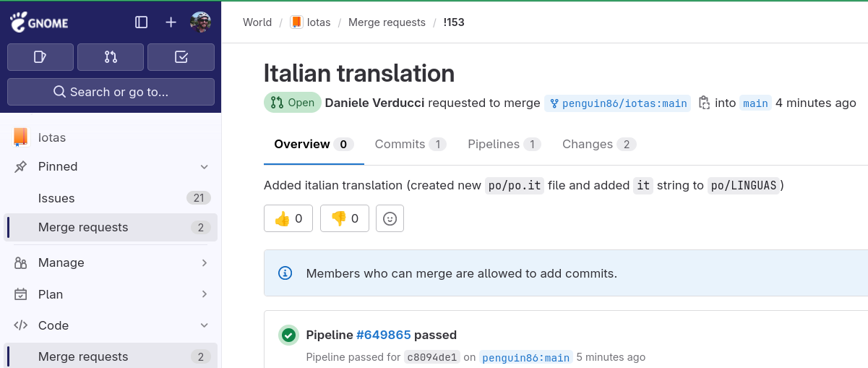
Task: Open pipeline #649865 link
Action: pyautogui.click(x=383, y=335)
